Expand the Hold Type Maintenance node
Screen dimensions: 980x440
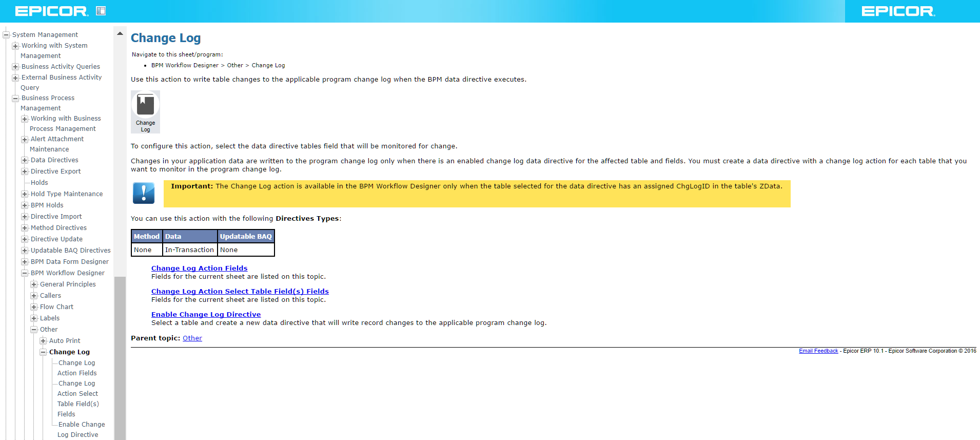(x=25, y=194)
